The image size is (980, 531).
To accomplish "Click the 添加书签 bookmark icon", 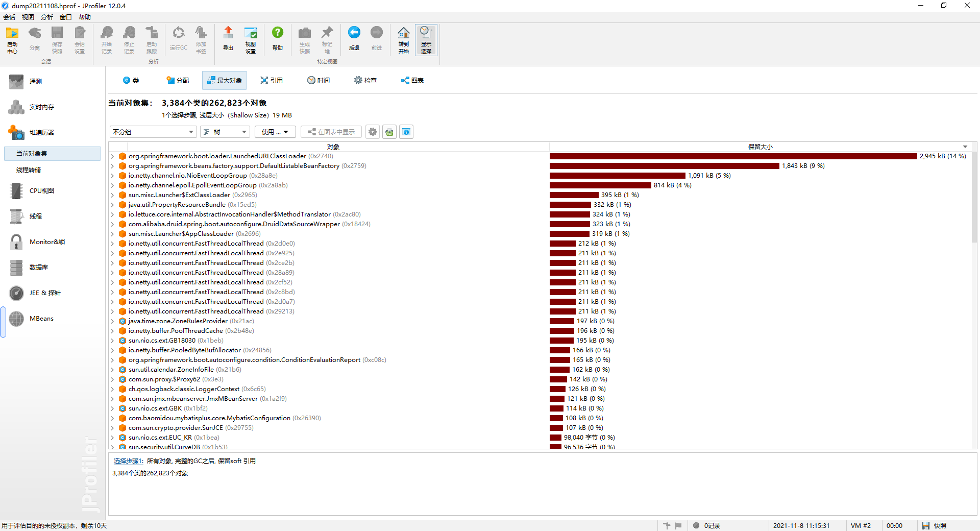I will pos(201,38).
